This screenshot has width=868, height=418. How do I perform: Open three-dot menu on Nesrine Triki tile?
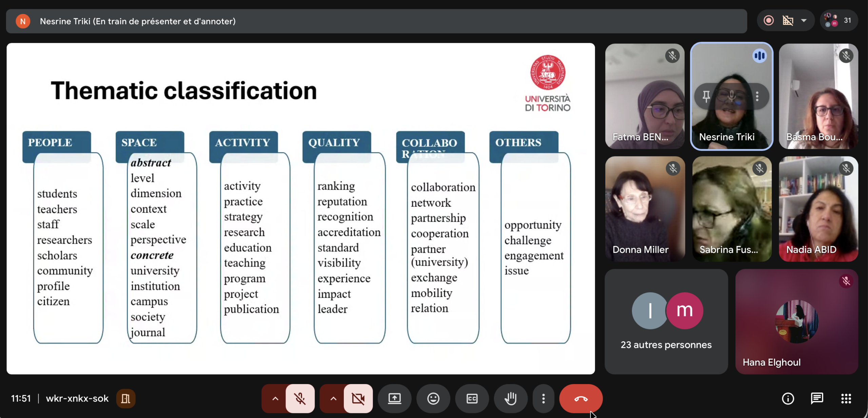coord(757,96)
